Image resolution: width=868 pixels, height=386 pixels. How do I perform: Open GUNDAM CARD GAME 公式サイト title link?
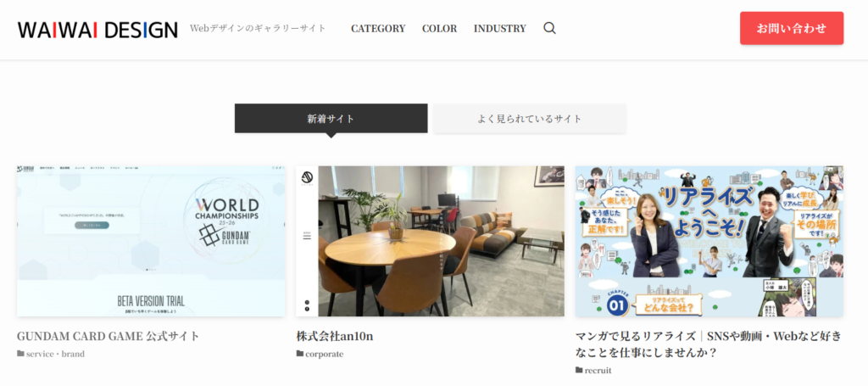click(x=108, y=336)
